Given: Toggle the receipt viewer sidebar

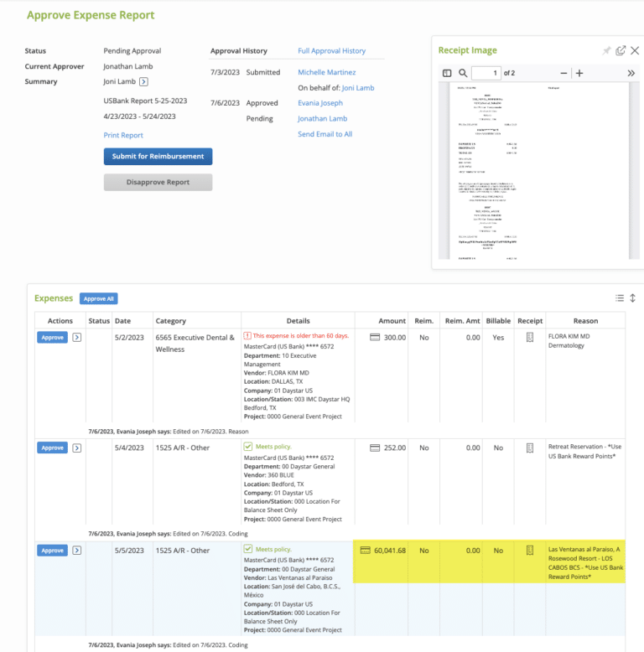Looking at the screenshot, I should tap(447, 74).
